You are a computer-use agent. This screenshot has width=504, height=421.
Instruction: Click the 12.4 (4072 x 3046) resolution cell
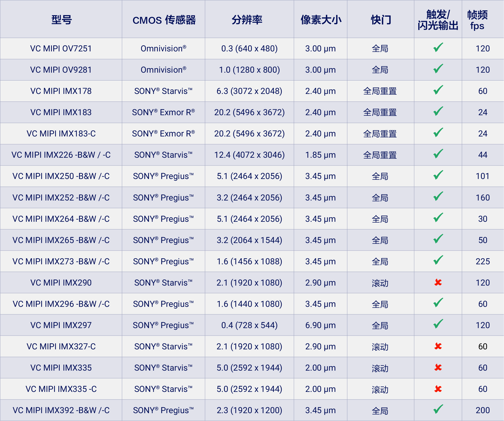tap(249, 155)
